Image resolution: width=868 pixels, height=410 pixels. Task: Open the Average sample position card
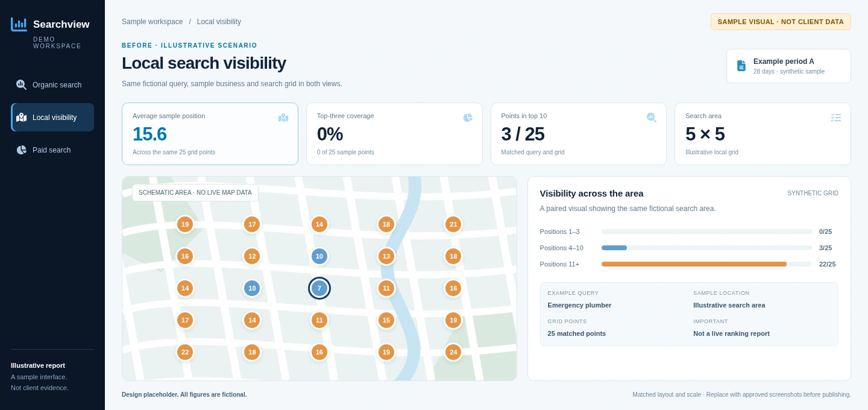tap(210, 134)
